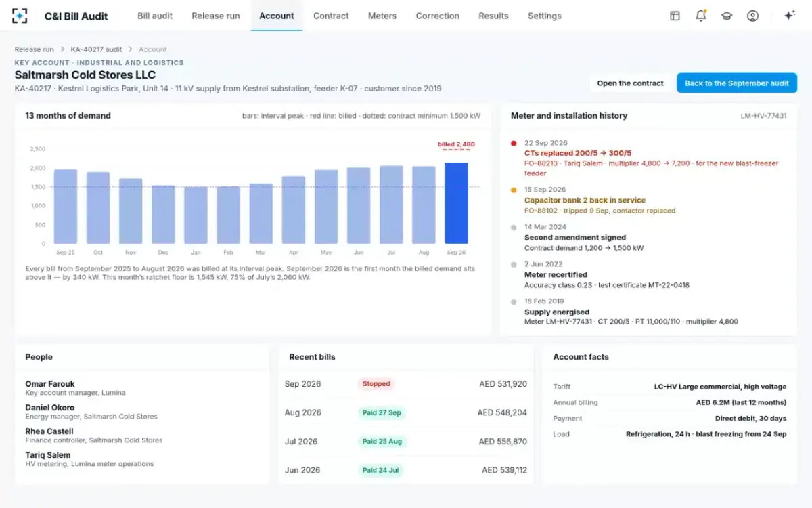Click the red 22 Sep 2026 timeline dot

tap(514, 144)
